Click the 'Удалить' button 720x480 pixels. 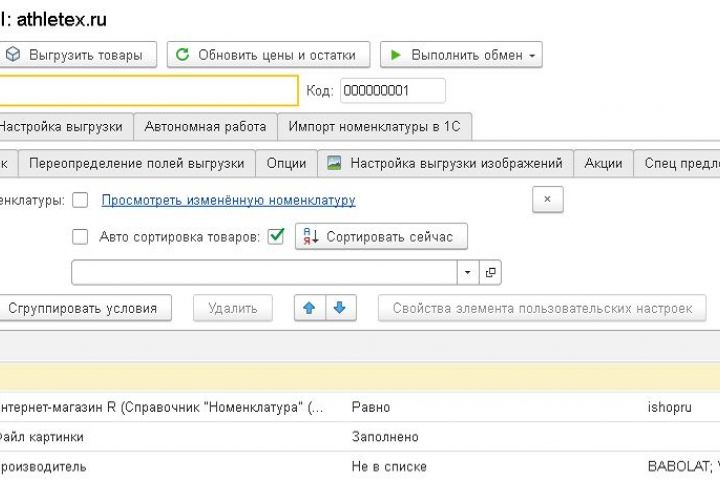click(x=233, y=308)
